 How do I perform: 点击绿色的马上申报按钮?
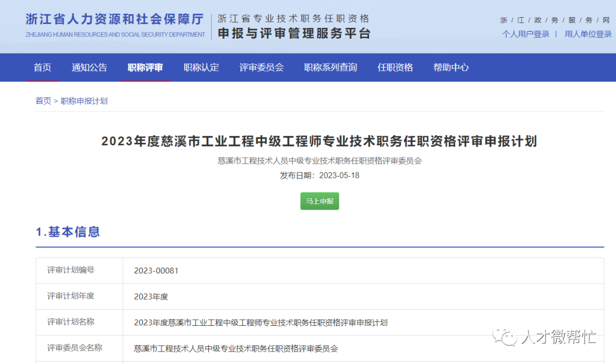click(x=319, y=201)
